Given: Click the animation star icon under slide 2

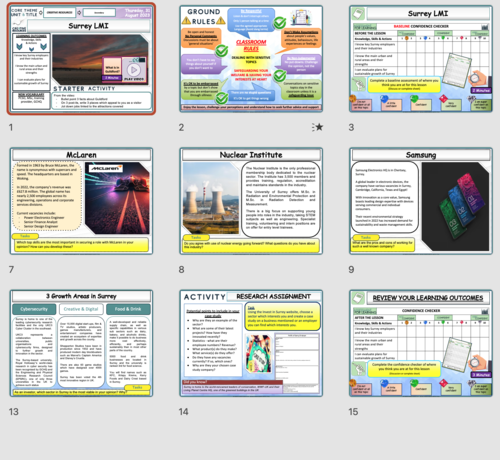Looking at the screenshot, I should pyautogui.click(x=318, y=127).
